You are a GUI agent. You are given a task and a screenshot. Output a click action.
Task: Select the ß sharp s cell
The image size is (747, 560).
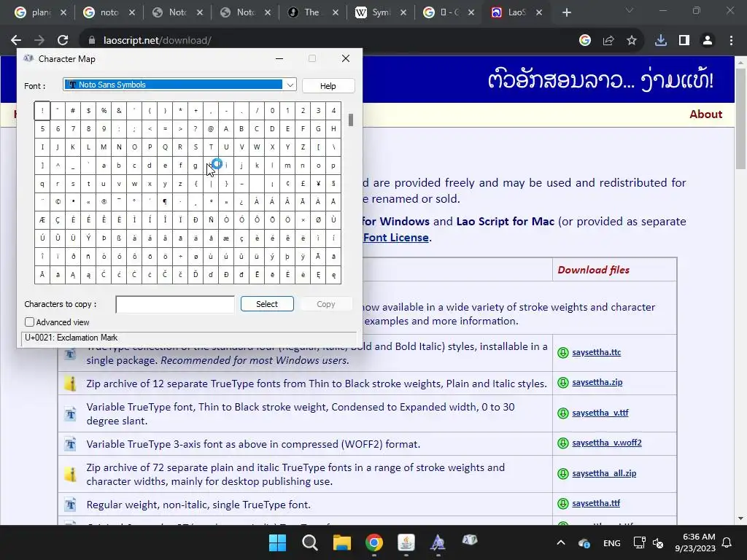(119, 238)
